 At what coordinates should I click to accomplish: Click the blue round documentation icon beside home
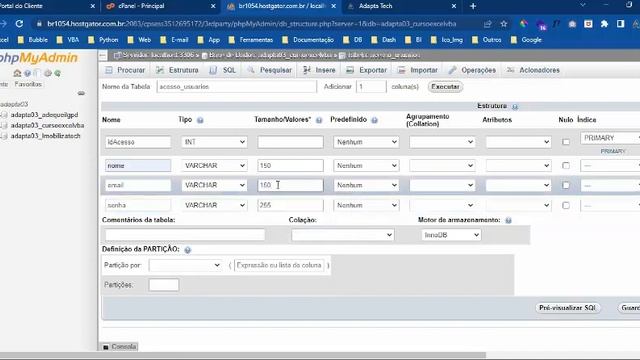pos(27,73)
